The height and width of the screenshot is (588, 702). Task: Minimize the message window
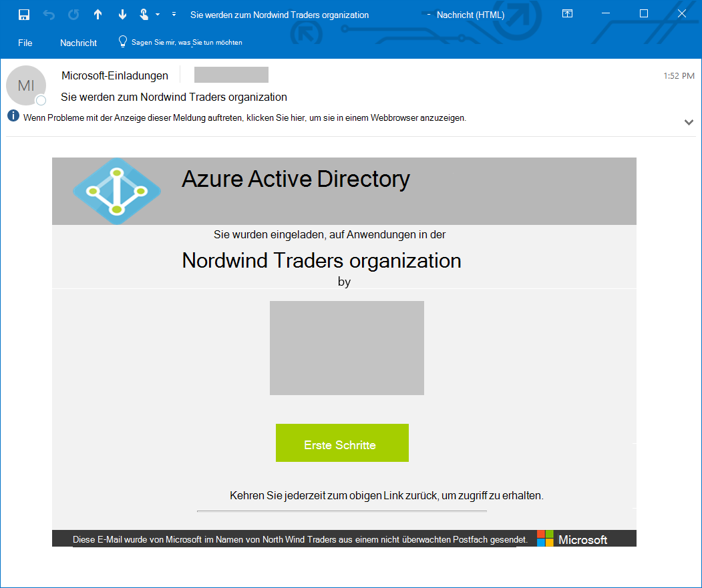tap(606, 13)
